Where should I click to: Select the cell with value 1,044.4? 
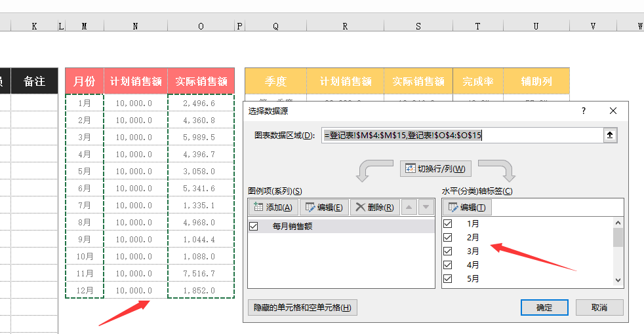pos(201,239)
